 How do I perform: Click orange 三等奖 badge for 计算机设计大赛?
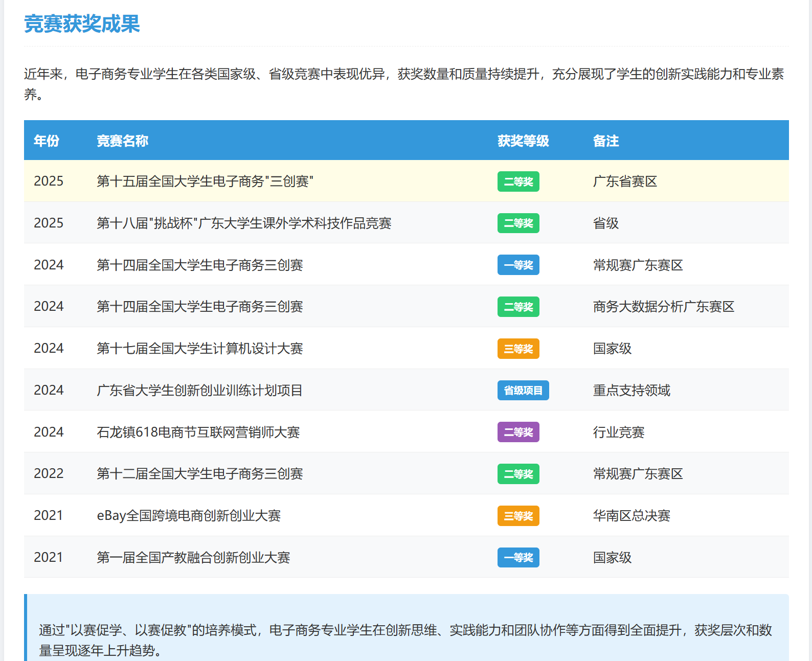[x=518, y=349]
